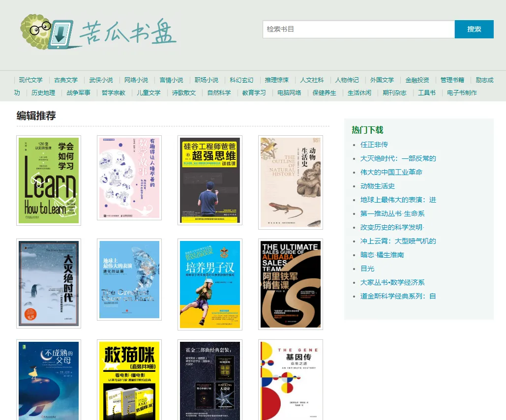
Task: Open the 金融投资 category
Action: pos(417,80)
